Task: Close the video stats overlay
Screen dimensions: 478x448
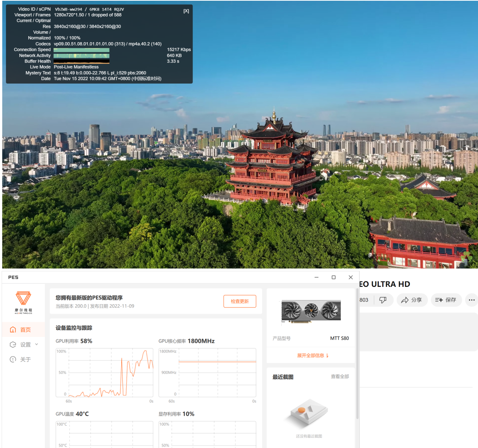Action: click(x=186, y=11)
